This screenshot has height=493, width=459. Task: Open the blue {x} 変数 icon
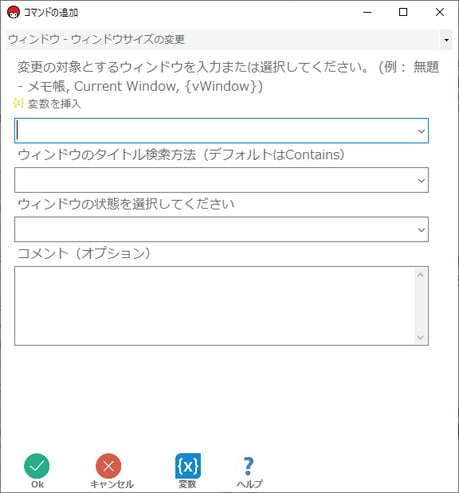coord(188,466)
